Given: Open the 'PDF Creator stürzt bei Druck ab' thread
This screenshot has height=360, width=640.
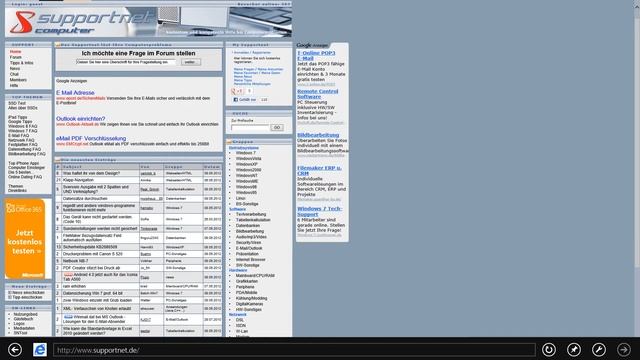Looking at the screenshot, I should click(x=91, y=268).
